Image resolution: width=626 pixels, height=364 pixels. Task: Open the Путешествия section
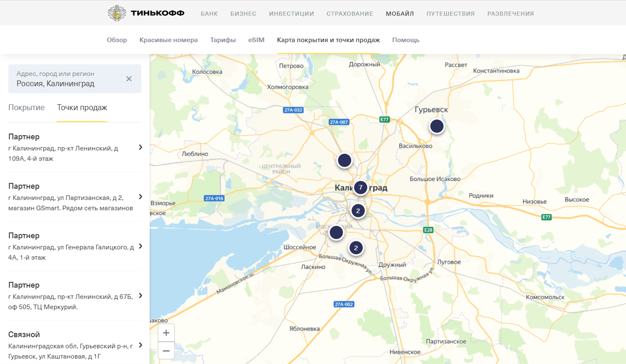coord(450,13)
